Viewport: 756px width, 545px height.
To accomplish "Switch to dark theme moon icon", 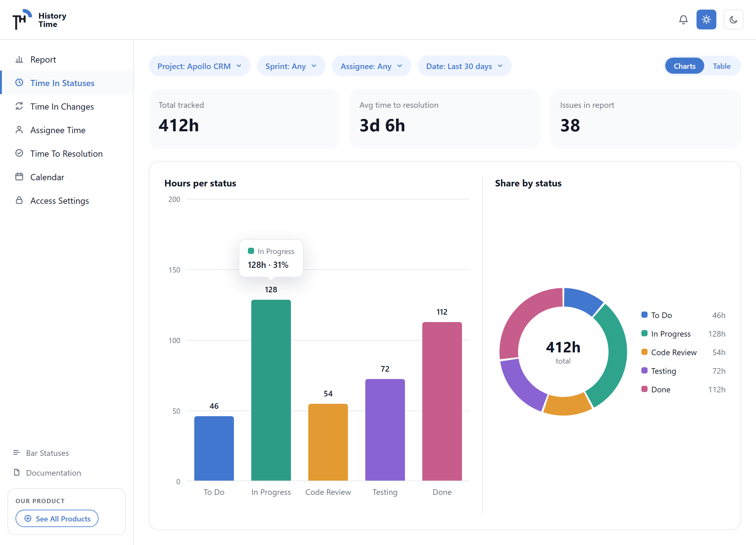I will tap(733, 20).
